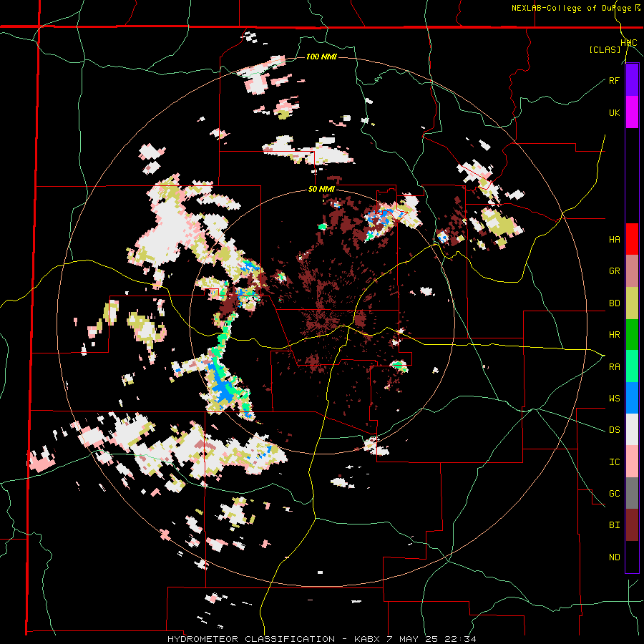The height and width of the screenshot is (644, 644).
Task: Click the dark green HR legend swatch
Action: (632, 334)
